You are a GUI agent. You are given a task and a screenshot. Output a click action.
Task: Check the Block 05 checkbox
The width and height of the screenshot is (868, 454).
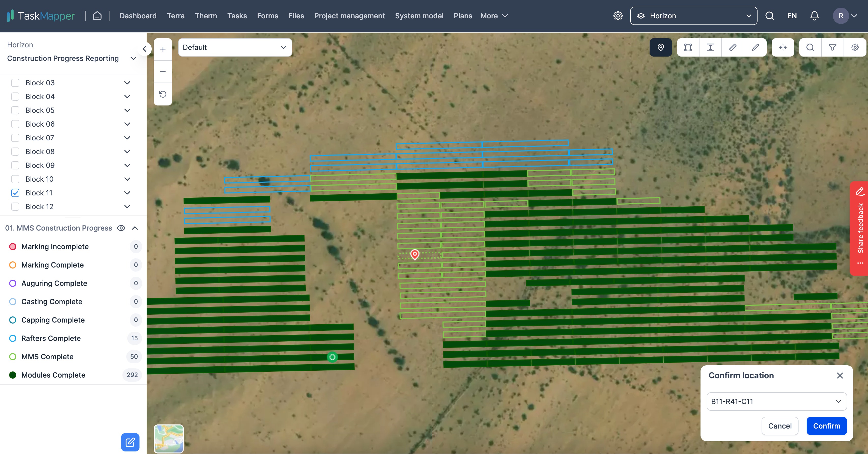[15, 110]
